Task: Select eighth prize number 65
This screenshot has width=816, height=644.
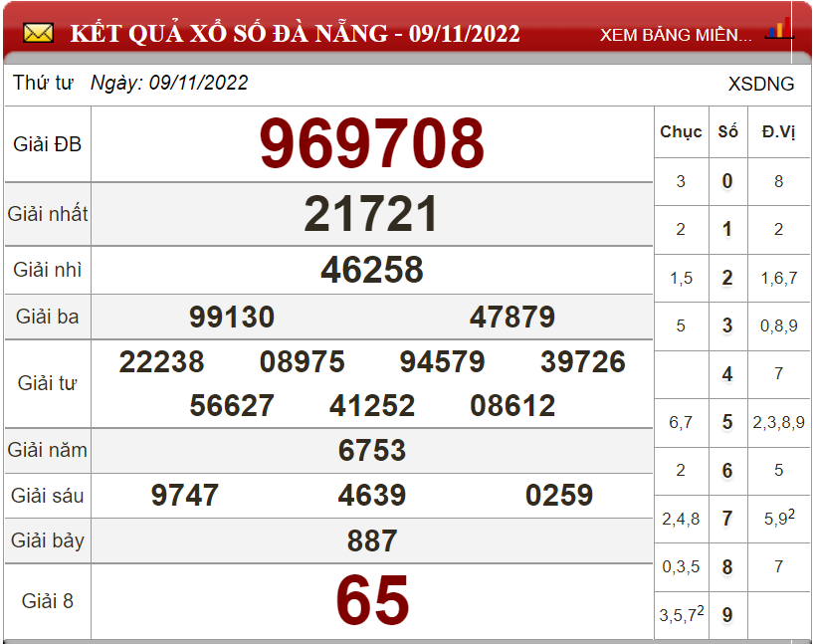Action: pyautogui.click(x=372, y=600)
